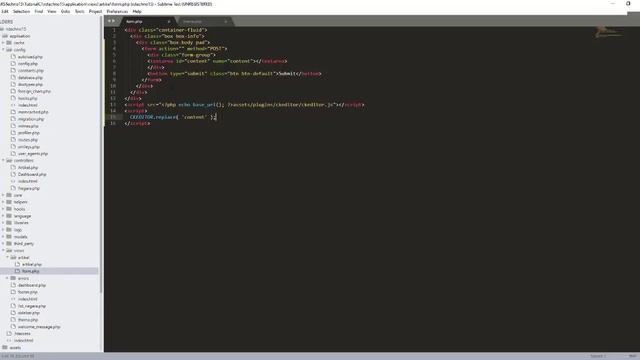Click the database.php file icon
Viewport: 640px width, 360px height.
(13, 78)
